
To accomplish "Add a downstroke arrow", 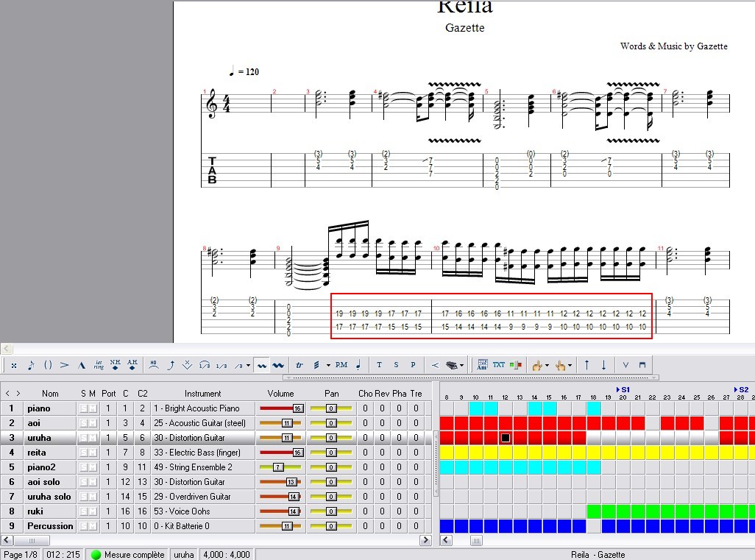I will [x=603, y=365].
